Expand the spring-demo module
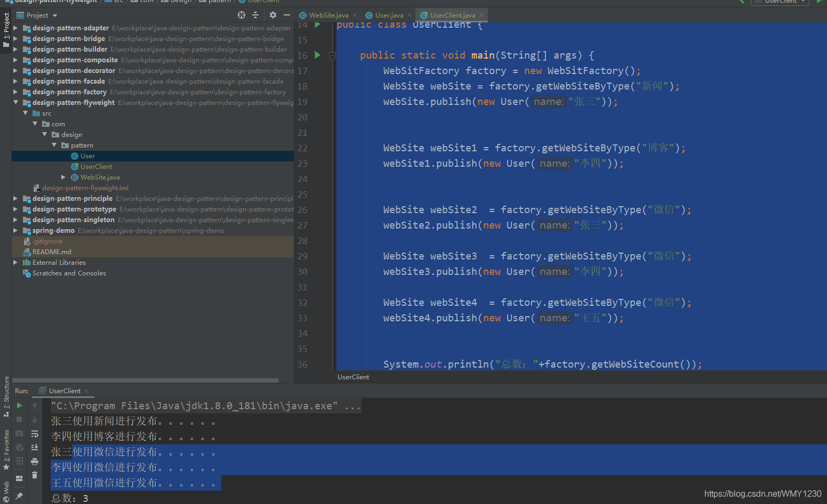827x504 pixels. point(15,230)
